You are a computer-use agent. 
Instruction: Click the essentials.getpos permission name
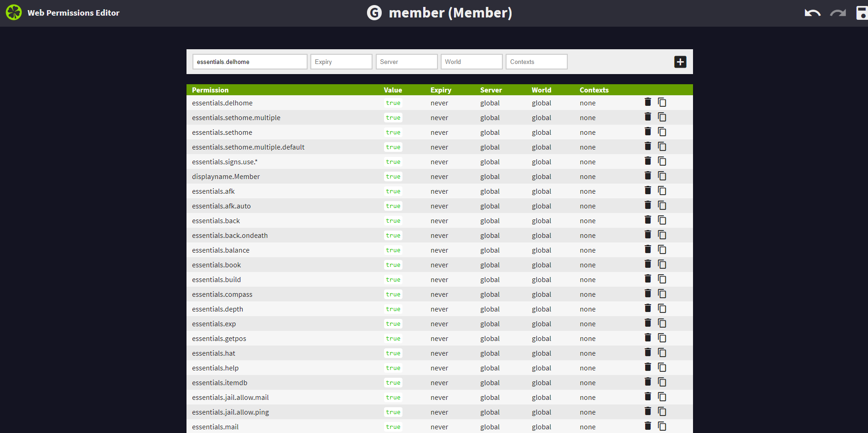(x=219, y=339)
